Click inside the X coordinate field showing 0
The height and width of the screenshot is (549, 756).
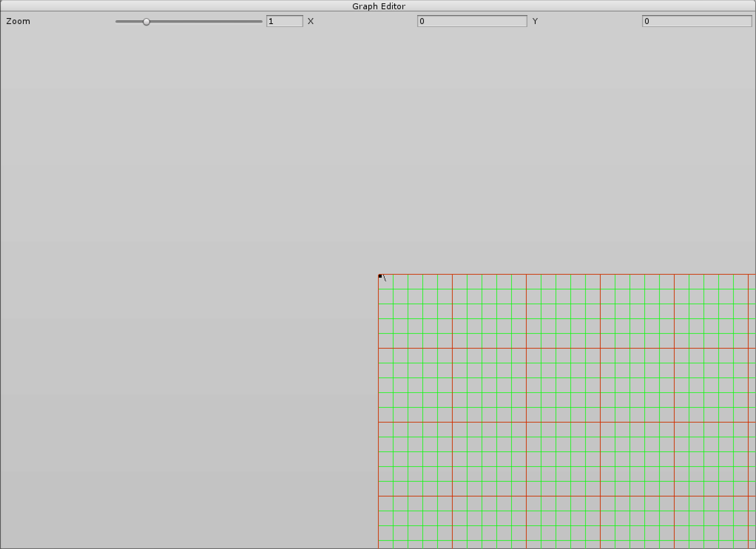click(x=472, y=21)
